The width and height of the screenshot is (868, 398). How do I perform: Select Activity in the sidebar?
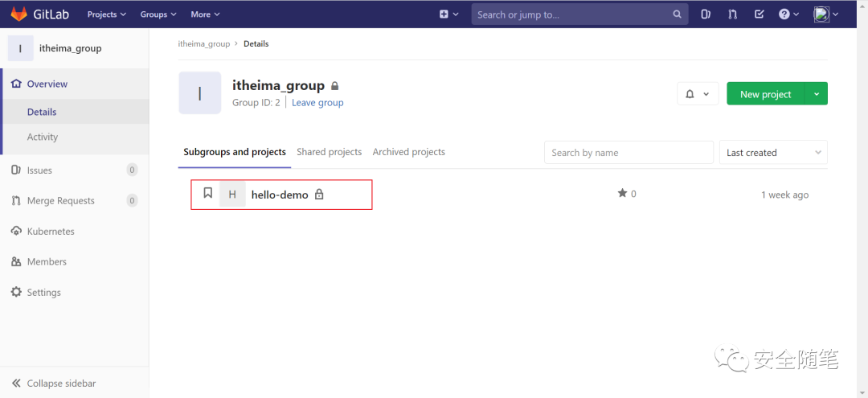tap(76, 137)
